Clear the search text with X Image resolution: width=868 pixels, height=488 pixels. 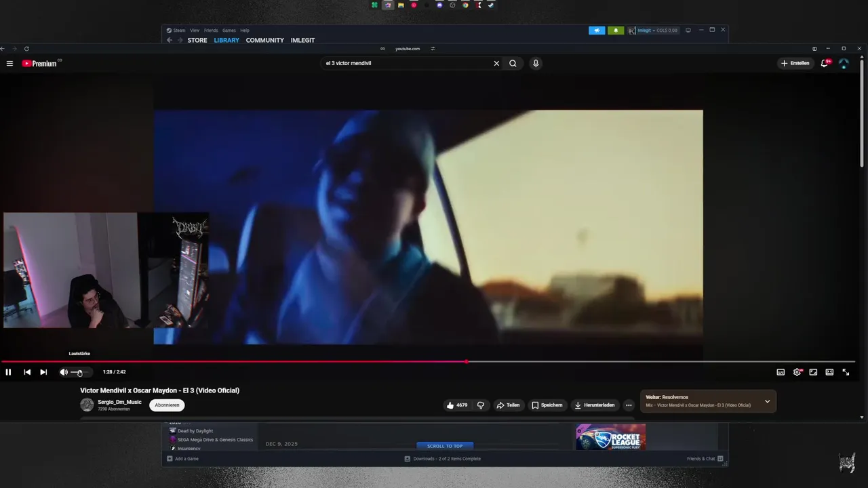[496, 63]
